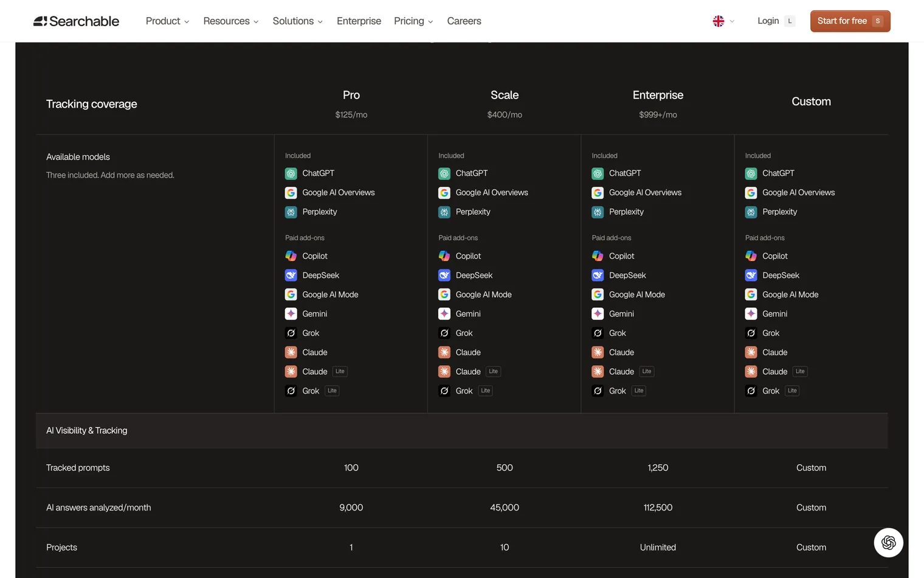Click the 9,000 AI answers value
The image size is (924, 578).
click(x=351, y=507)
